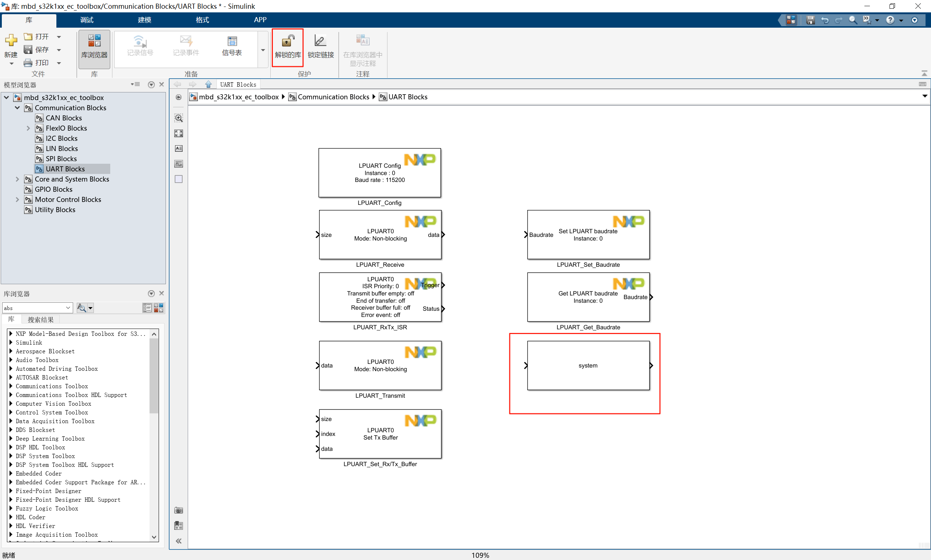931x560 pixels.
Task: Click the 109% zoom level in status bar
Action: (x=480, y=555)
